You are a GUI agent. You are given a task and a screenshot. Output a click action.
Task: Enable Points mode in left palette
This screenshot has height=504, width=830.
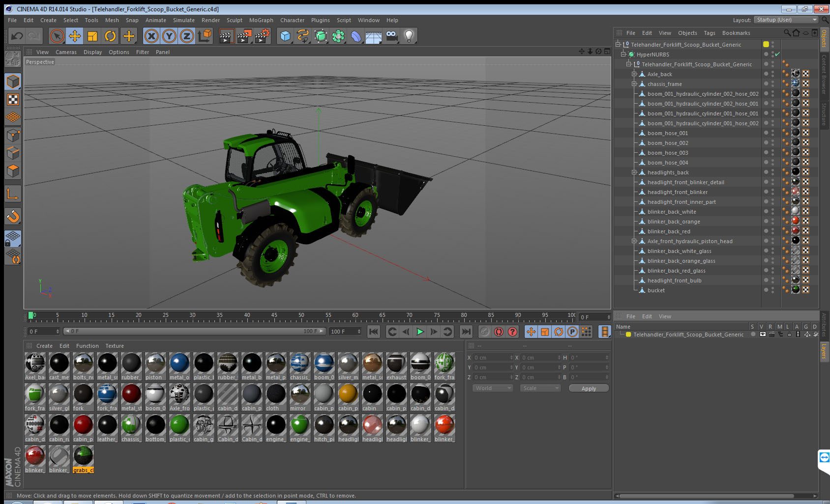point(13,136)
